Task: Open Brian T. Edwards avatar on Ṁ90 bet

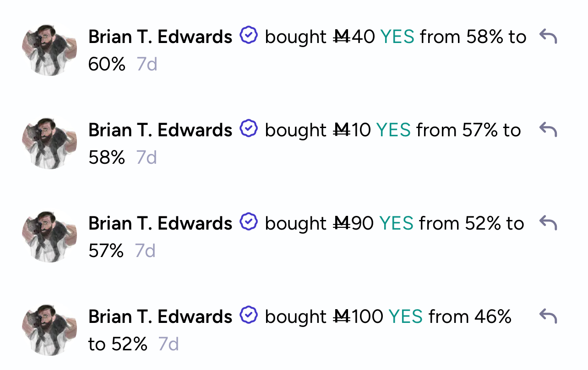Action: pos(49,236)
